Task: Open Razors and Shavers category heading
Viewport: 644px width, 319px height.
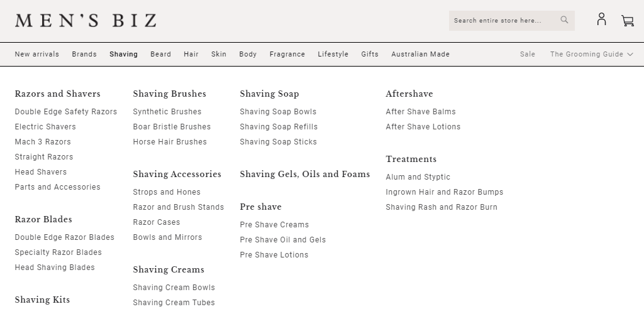Action: coord(57,94)
